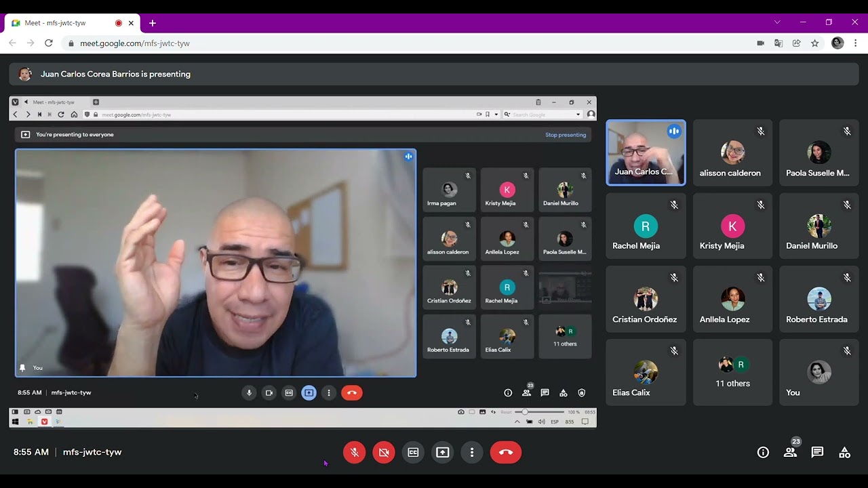Select the You self-view tile
868x488 pixels.
(819, 372)
